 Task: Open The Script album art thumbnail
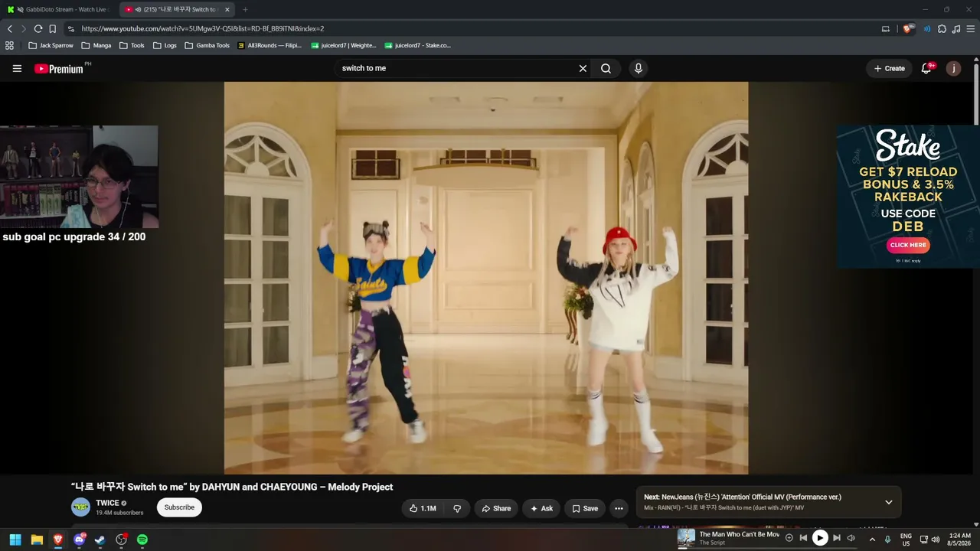[x=686, y=538]
